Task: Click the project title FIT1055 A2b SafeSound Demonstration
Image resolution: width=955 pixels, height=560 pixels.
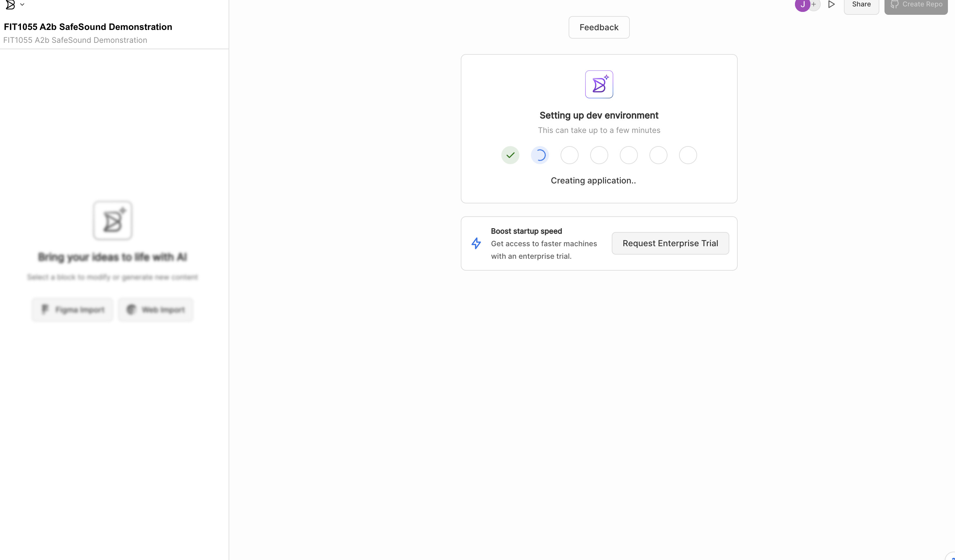Action: pyautogui.click(x=88, y=27)
